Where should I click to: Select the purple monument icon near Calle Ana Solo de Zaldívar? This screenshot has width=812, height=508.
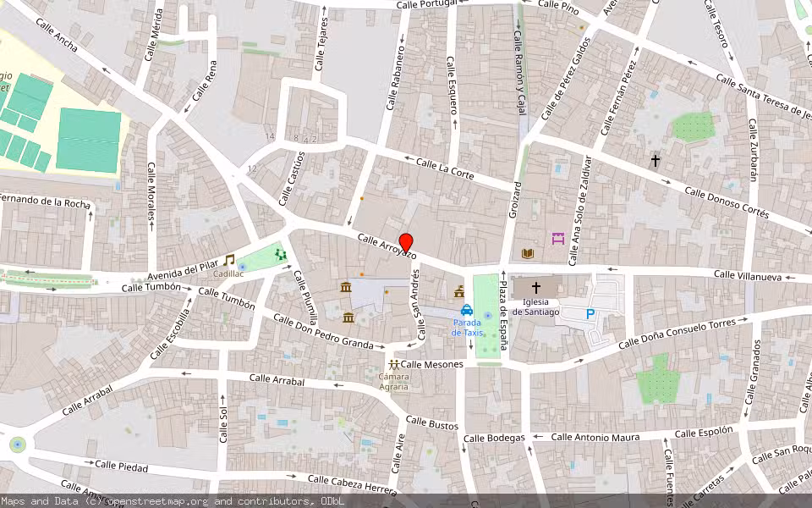click(x=558, y=238)
